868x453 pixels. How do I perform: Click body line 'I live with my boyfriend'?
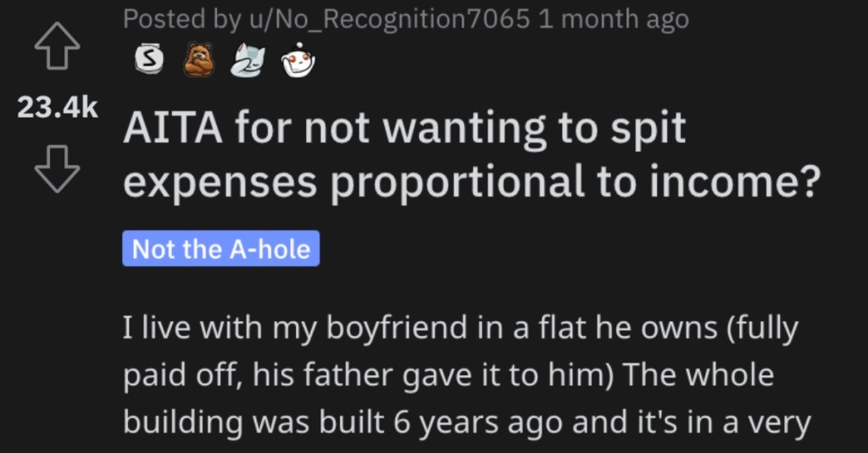pyautogui.click(x=460, y=328)
